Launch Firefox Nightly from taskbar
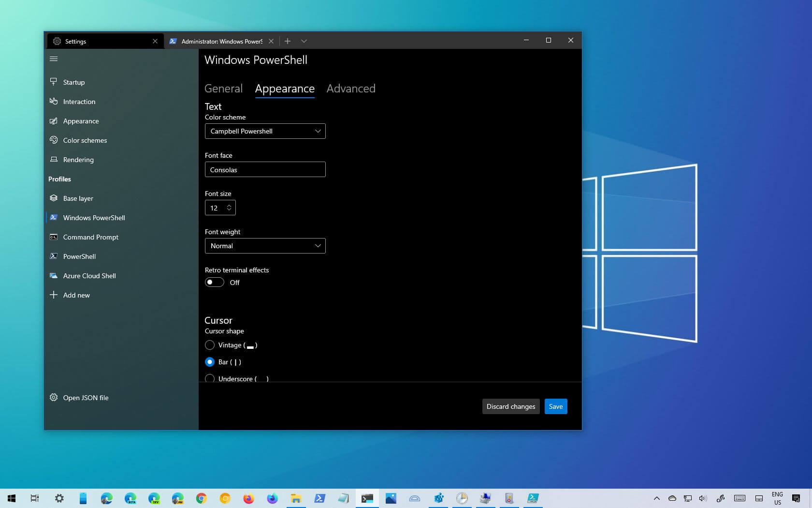This screenshot has height=508, width=812. 272,498
